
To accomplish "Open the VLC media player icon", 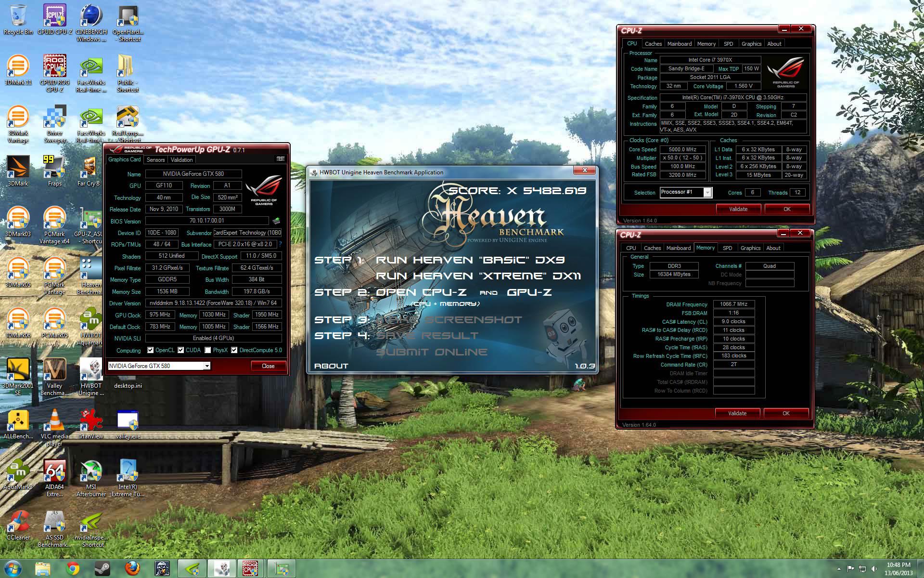I will tap(54, 427).
